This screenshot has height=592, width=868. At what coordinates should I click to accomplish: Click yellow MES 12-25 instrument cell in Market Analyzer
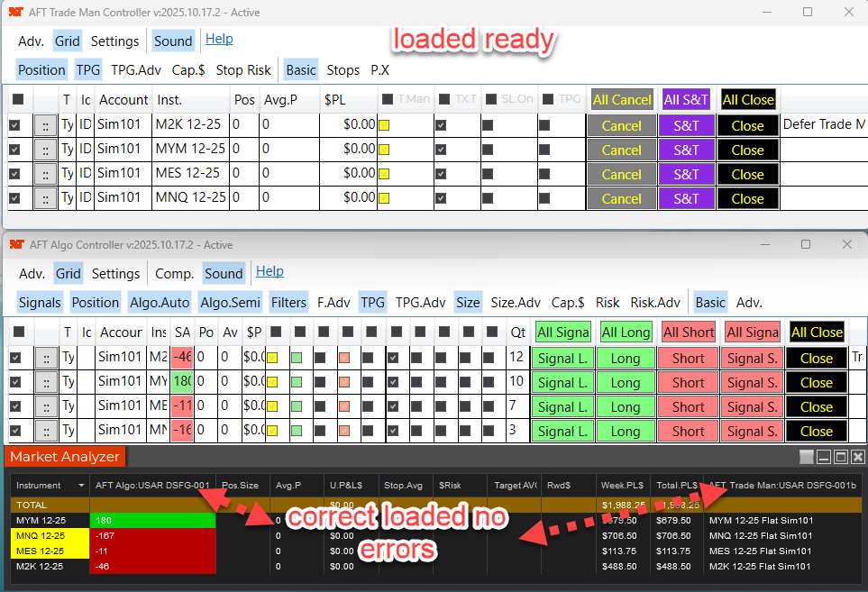click(x=50, y=551)
